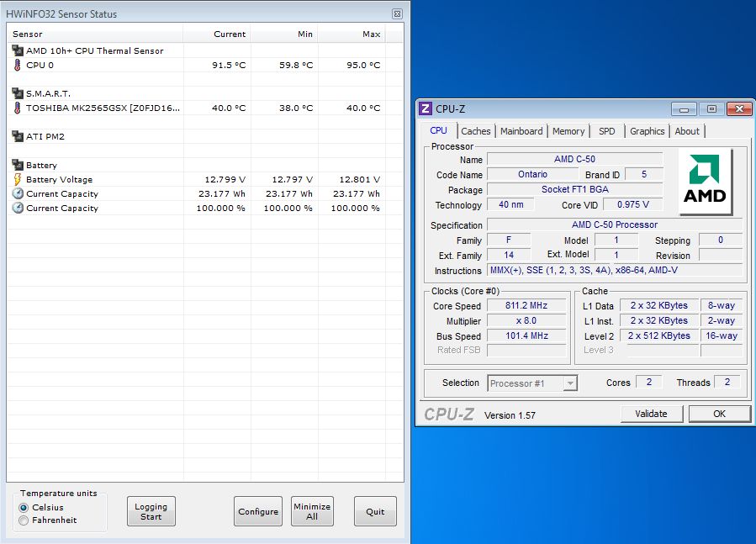
Task: Click the 40 nm technology value
Action: 510,204
